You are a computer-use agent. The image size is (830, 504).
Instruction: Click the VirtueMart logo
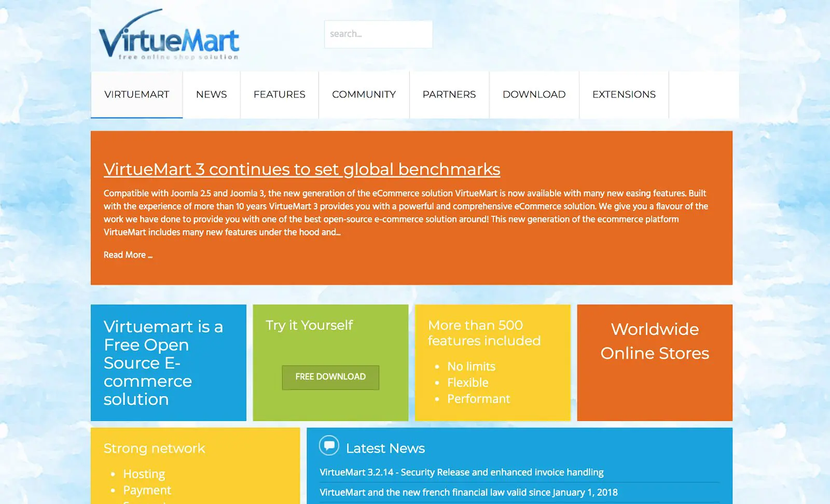(x=169, y=35)
